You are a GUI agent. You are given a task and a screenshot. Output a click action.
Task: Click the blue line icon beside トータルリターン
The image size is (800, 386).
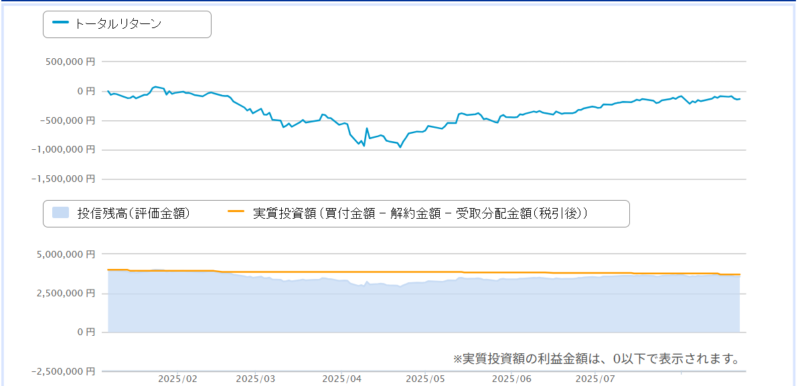[x=60, y=23]
